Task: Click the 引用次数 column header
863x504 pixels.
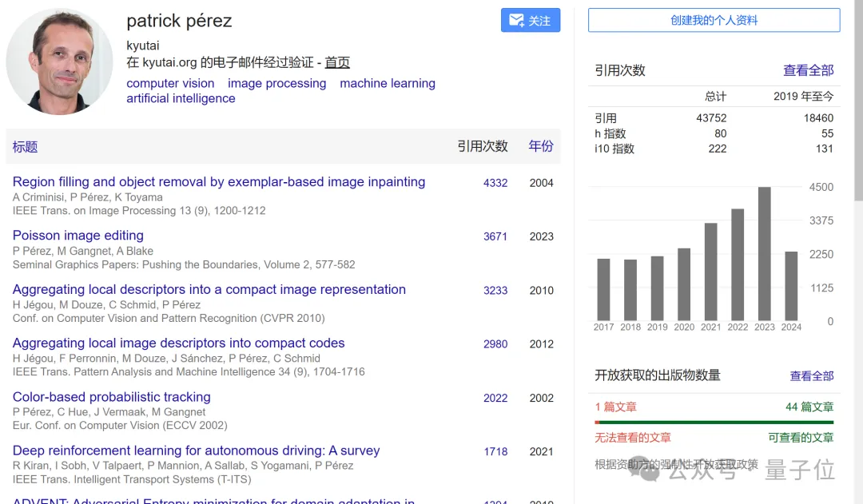Action: pos(482,146)
